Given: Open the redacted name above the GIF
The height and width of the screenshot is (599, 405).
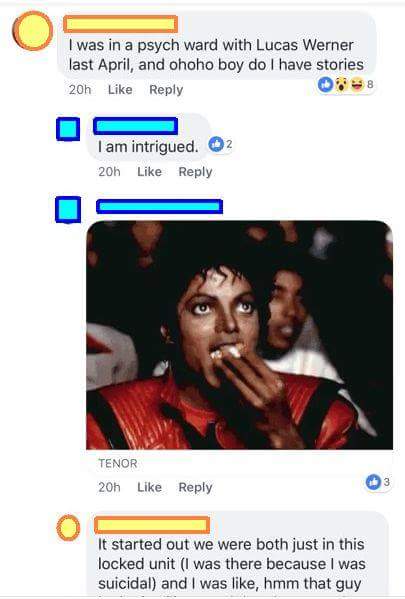Looking at the screenshot, I should click(159, 207).
